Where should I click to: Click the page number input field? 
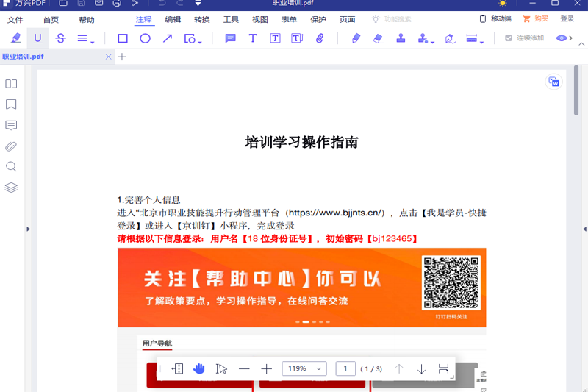pos(345,368)
